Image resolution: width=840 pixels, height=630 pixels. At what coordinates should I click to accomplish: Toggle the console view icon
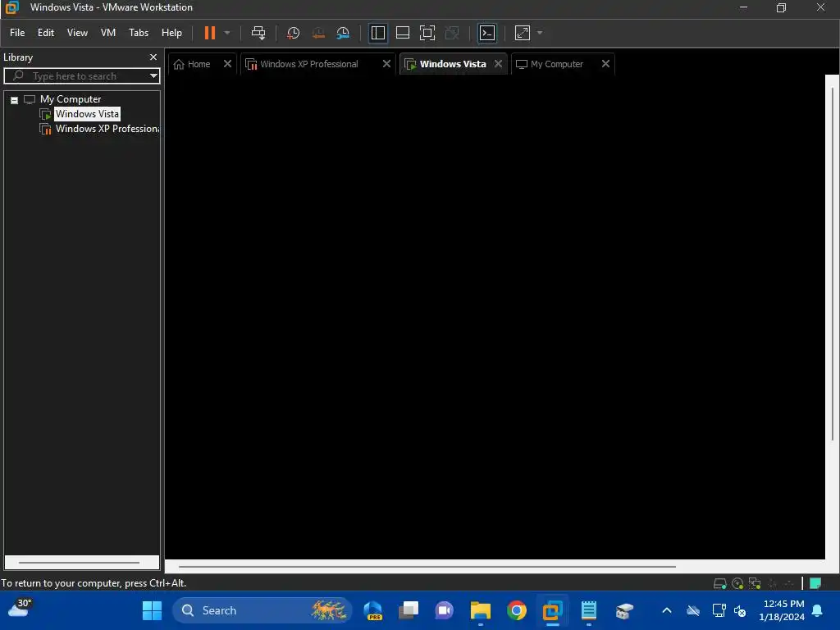(x=487, y=33)
